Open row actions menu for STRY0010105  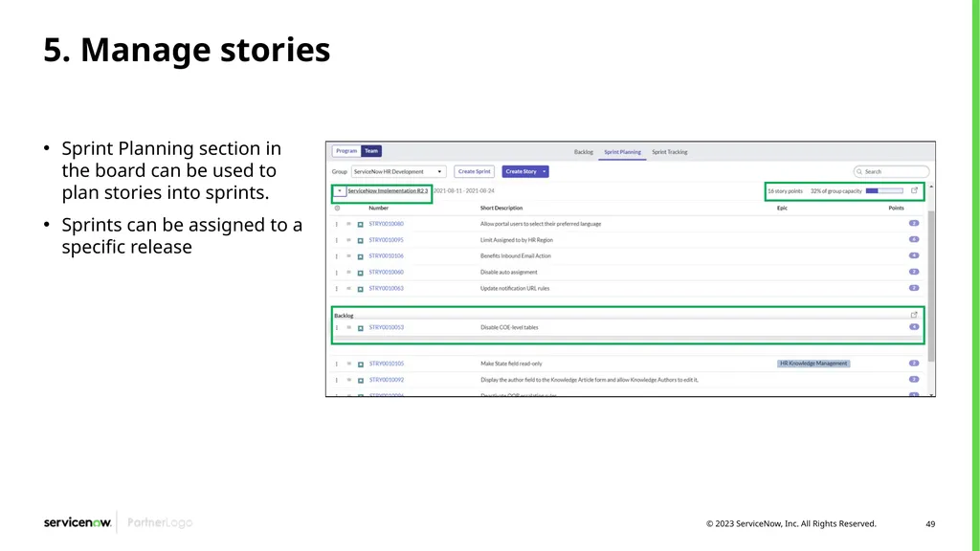(336, 364)
